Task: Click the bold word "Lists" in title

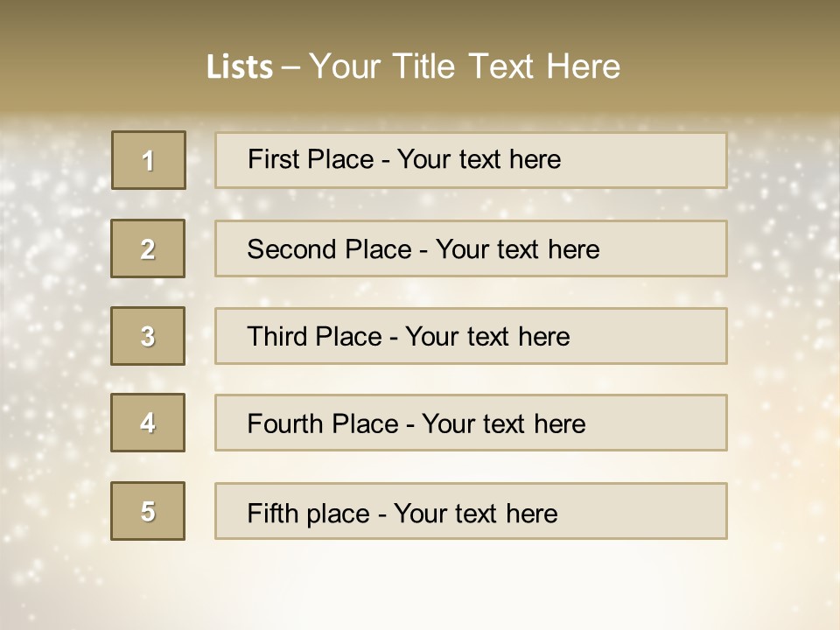Action: (x=240, y=67)
